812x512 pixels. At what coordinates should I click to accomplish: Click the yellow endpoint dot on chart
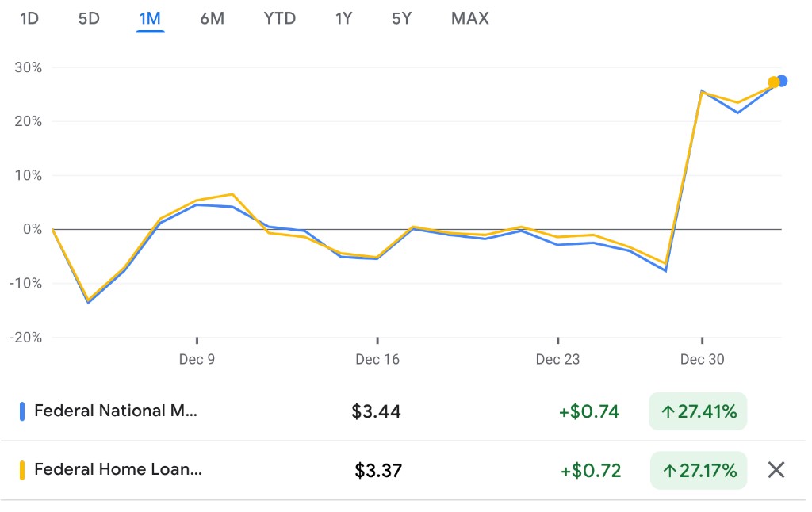(x=774, y=82)
